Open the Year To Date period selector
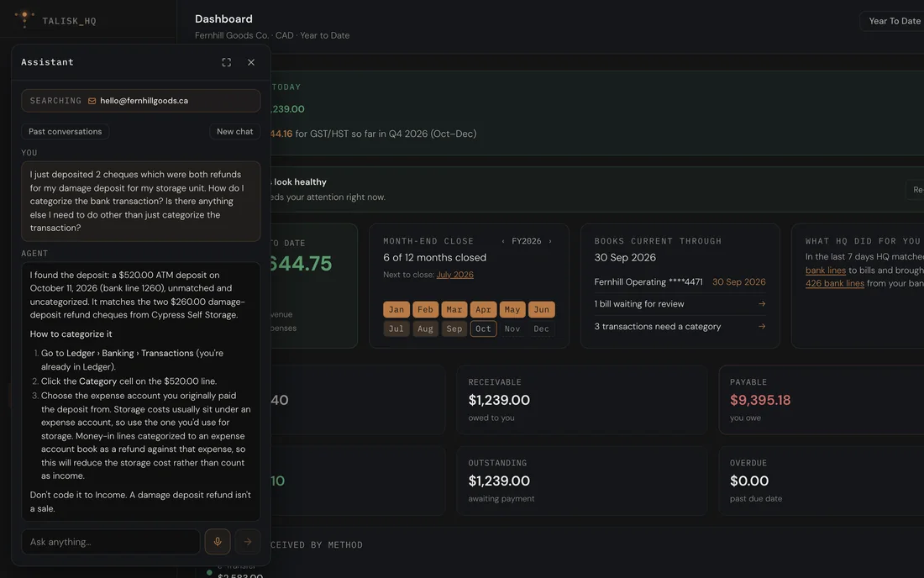 pyautogui.click(x=894, y=21)
